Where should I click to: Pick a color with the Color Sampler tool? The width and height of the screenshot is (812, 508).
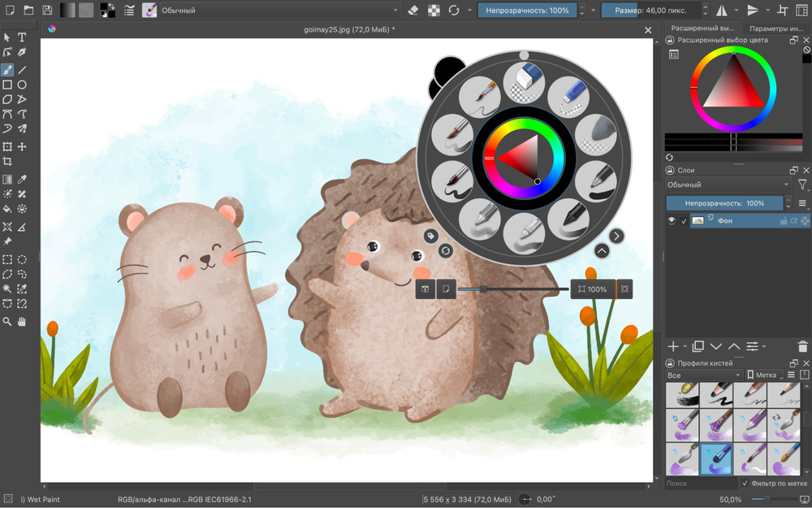click(x=22, y=180)
